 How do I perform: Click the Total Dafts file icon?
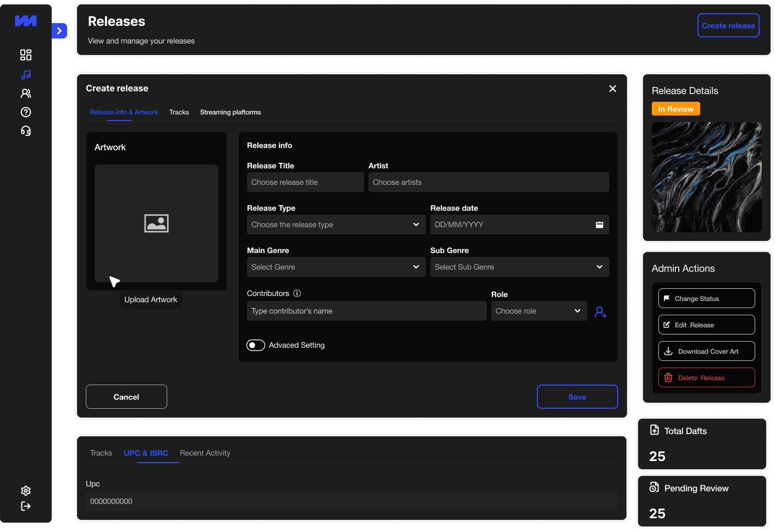[655, 430]
